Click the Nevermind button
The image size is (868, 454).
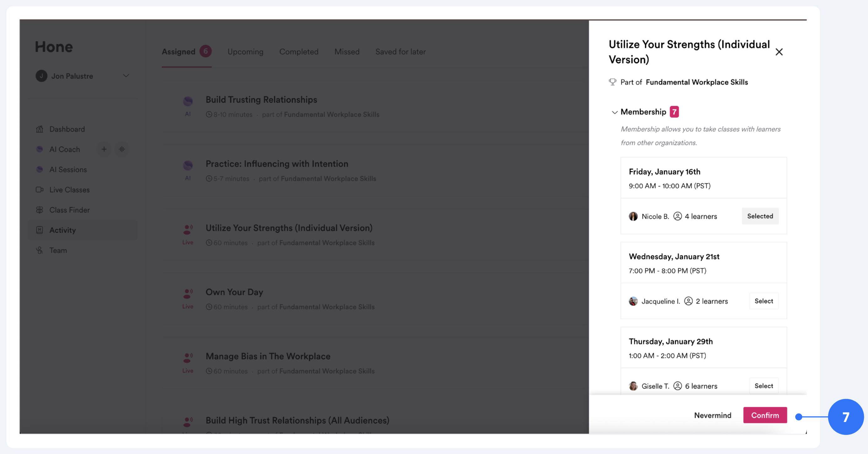712,415
